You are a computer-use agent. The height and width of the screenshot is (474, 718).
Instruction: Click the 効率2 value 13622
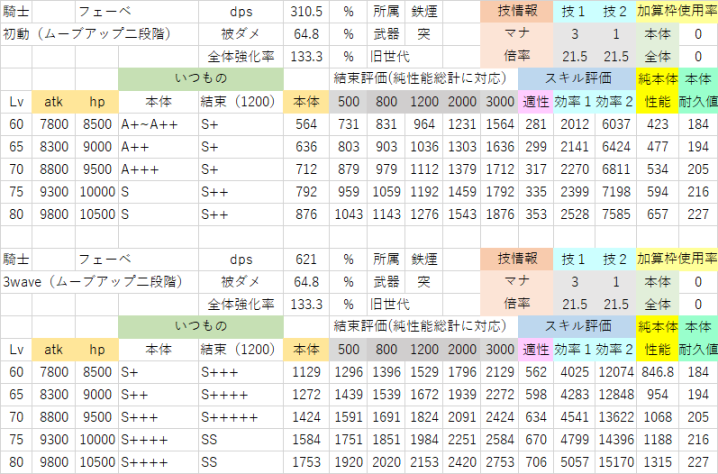(616, 417)
